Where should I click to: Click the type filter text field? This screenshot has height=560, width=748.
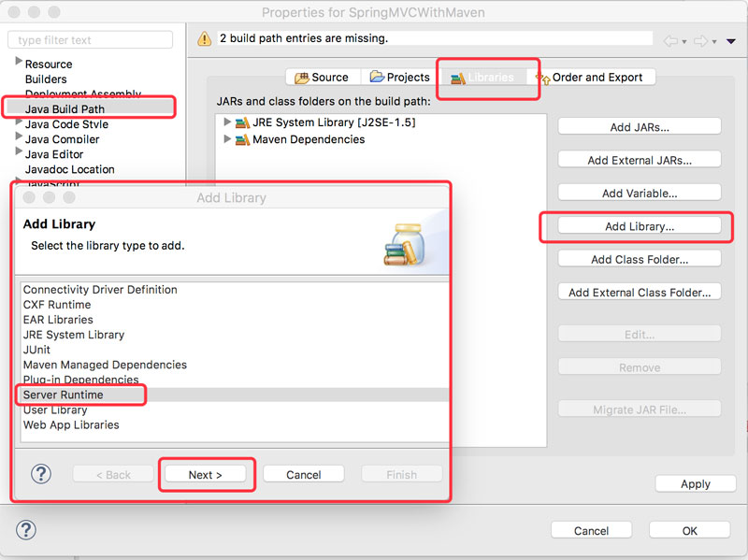tap(90, 39)
